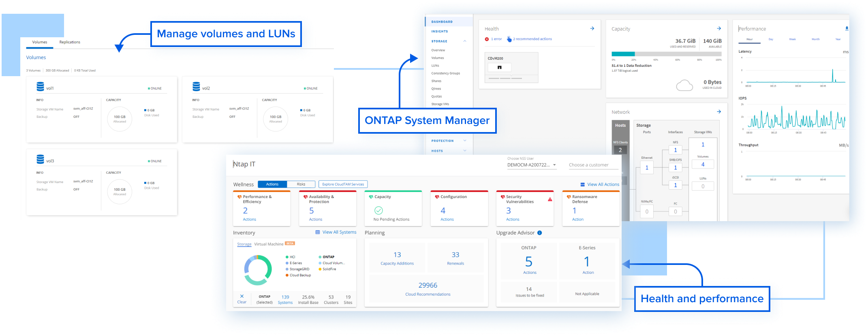
Task: Click Security Vulnerabilities warning triangle icon
Action: (550, 199)
